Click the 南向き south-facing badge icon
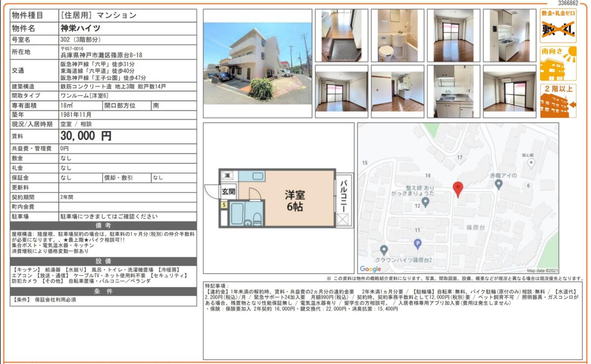This screenshot has width=591, height=364. click(558, 64)
